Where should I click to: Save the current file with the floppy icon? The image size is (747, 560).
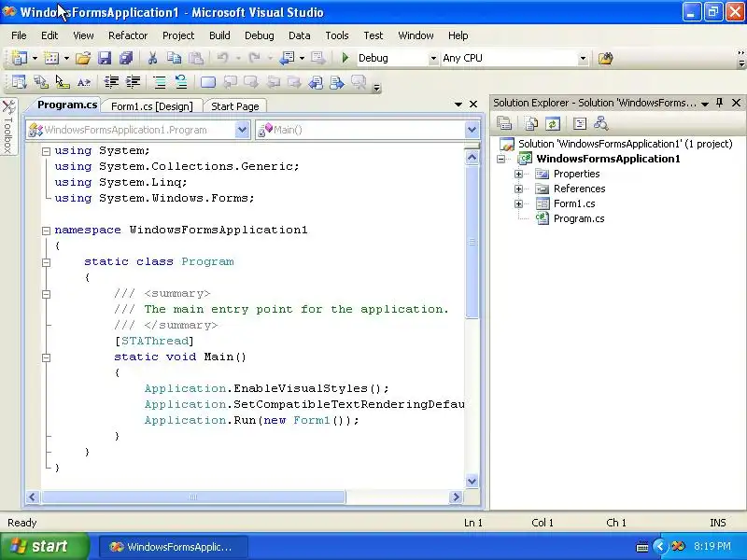[105, 58]
